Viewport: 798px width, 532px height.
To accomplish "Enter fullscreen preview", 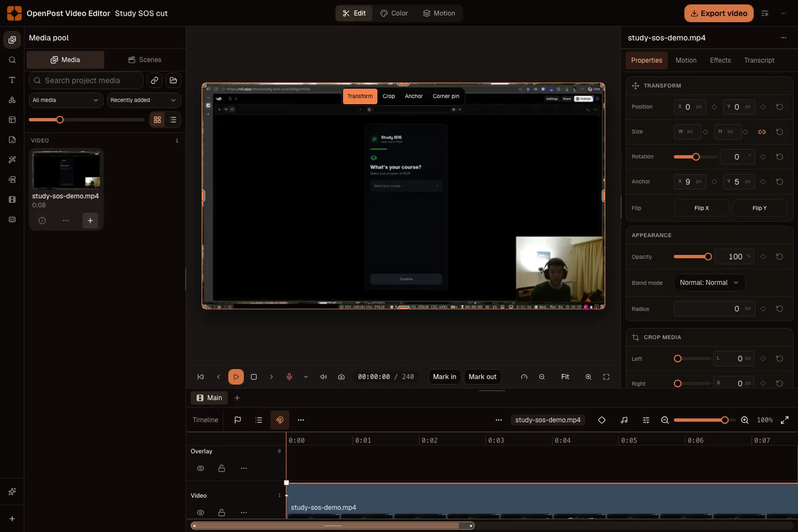I will [x=606, y=377].
